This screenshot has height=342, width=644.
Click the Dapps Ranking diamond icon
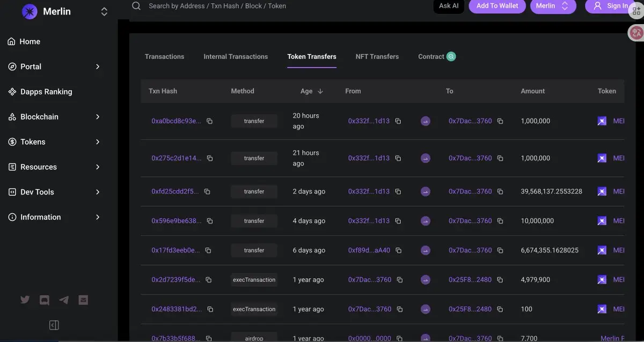tap(12, 92)
